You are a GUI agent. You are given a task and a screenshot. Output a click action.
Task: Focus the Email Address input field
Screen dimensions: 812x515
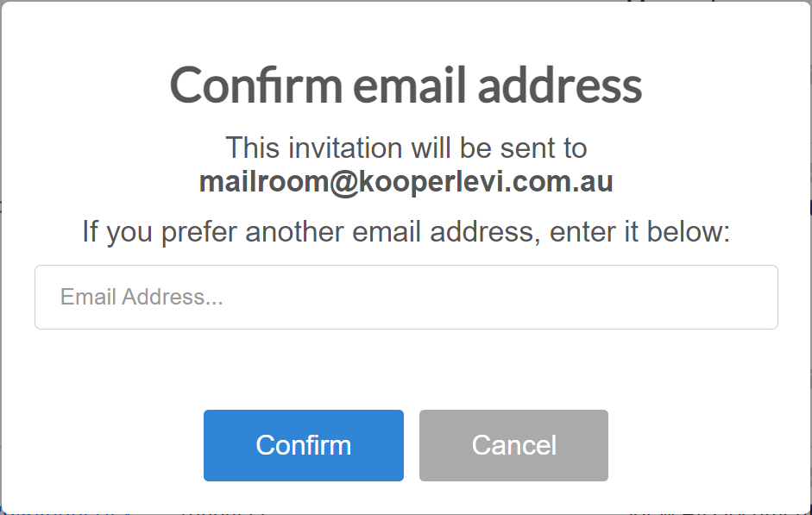tap(406, 297)
